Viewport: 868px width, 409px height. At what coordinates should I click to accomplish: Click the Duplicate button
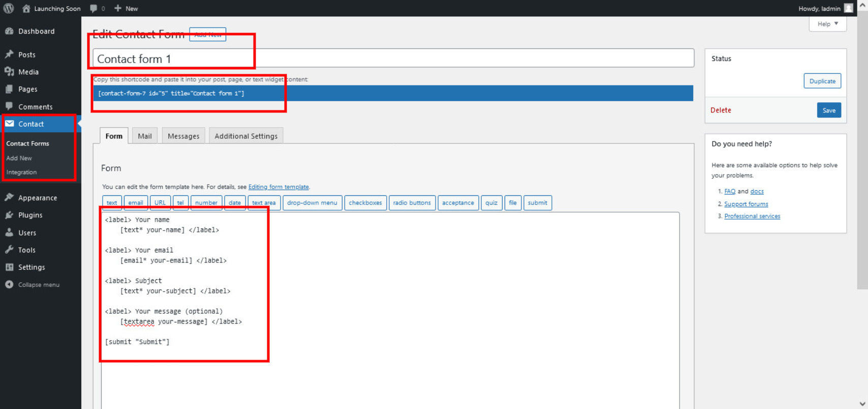[822, 81]
